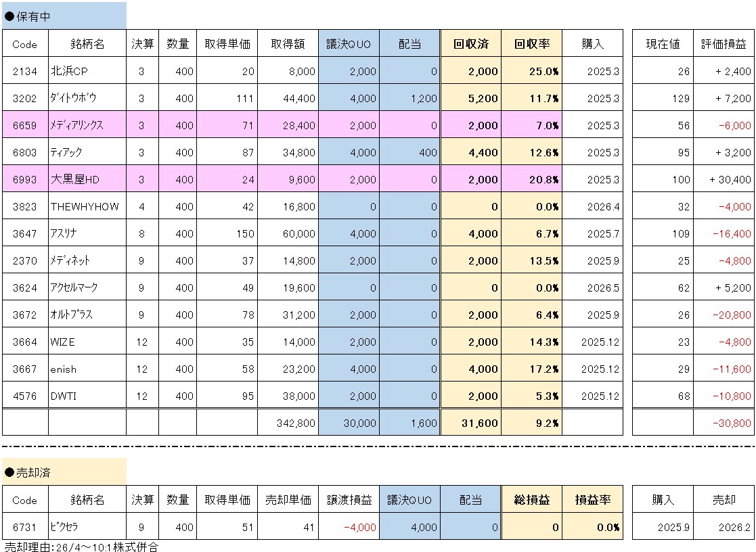Click the 議決QUO header in holdings table

pos(349,44)
